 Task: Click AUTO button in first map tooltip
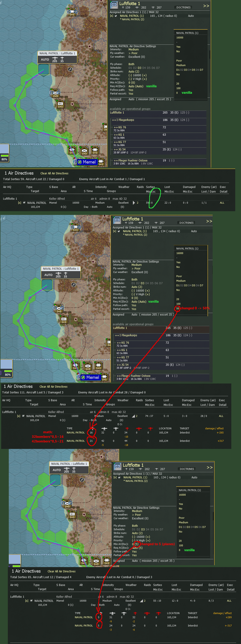click(45, 59)
